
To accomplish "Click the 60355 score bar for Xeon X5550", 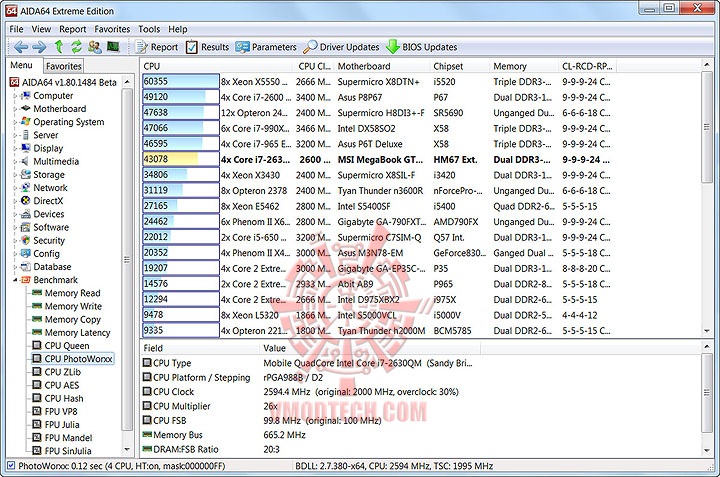I will click(x=181, y=81).
